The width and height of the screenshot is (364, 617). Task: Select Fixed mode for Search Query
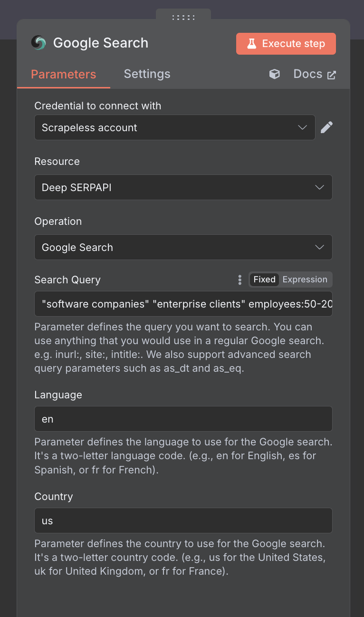coord(264,280)
